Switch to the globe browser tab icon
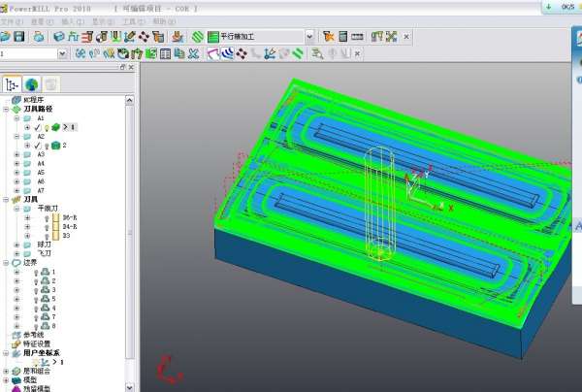 [31, 84]
